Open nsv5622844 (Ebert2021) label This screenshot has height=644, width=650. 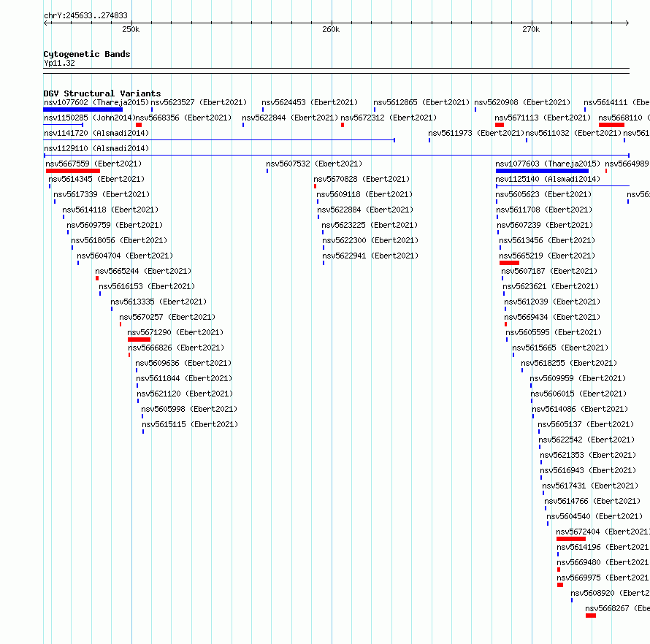click(290, 118)
